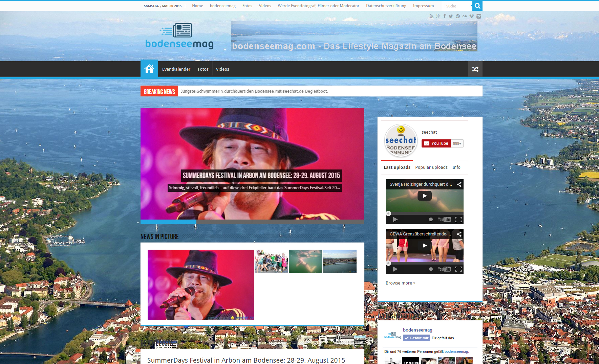
Task: Click seek handle on GEWA video progress bar
Action: 388,263
